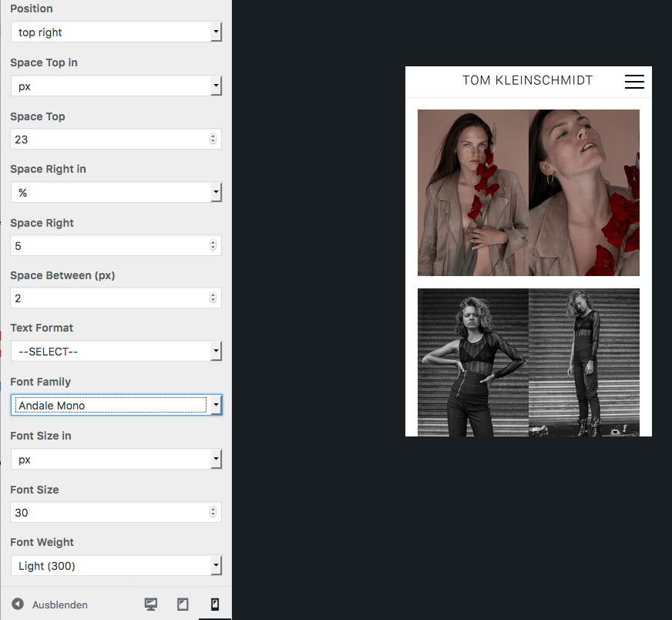The height and width of the screenshot is (620, 672).
Task: Open the Font Family dropdown showing Andale Mono
Action: click(116, 406)
